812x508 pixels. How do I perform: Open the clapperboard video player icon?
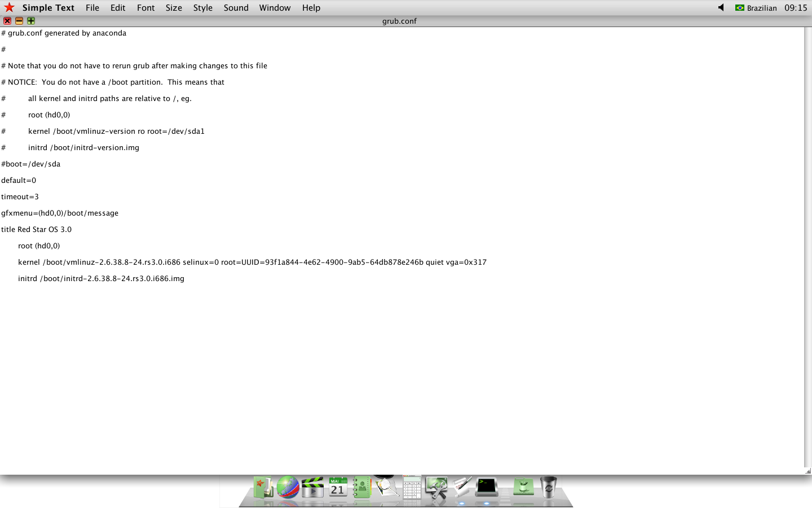click(312, 487)
